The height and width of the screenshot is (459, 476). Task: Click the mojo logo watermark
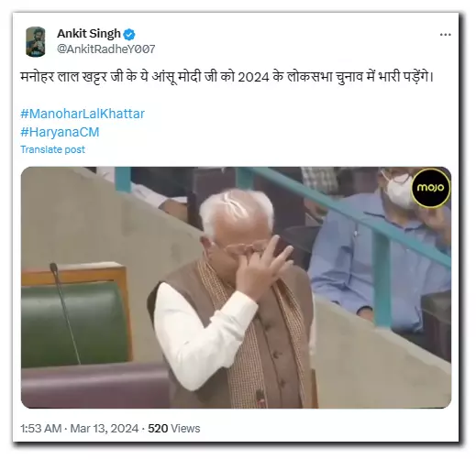pyautogui.click(x=430, y=187)
